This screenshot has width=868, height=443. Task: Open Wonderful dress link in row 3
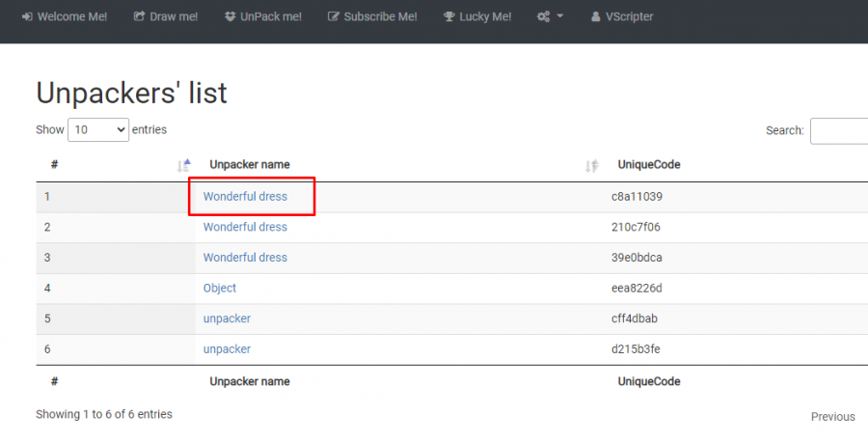245,258
